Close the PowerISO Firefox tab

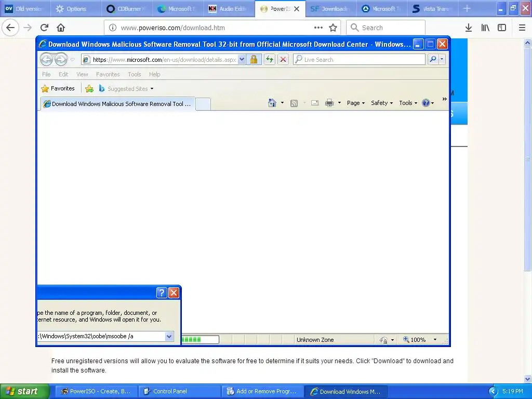click(297, 9)
